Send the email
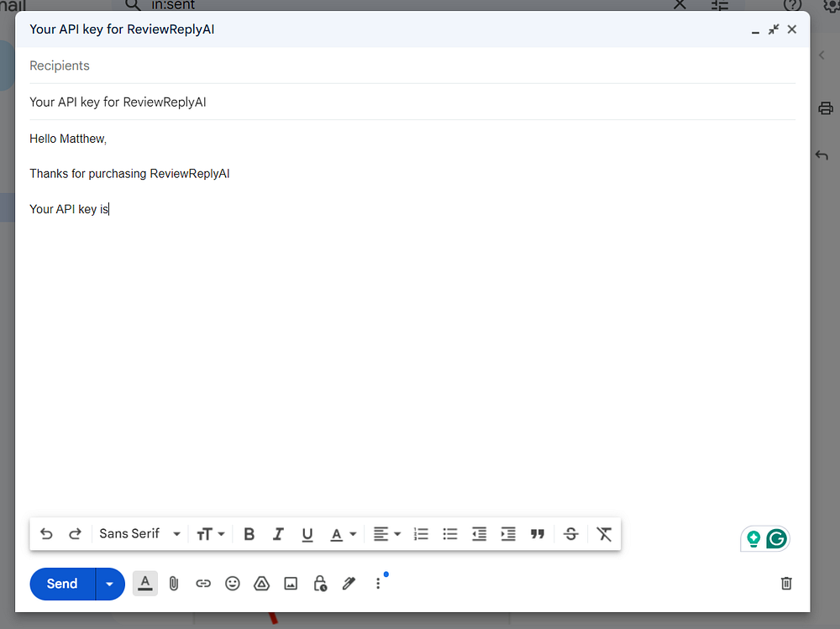The width and height of the screenshot is (840, 629). click(62, 584)
